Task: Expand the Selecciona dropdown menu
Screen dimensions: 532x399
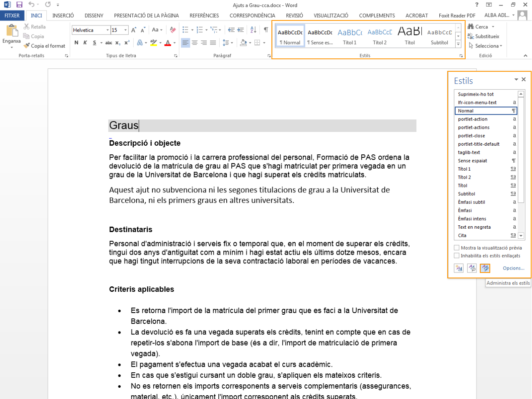Action: 485,46
